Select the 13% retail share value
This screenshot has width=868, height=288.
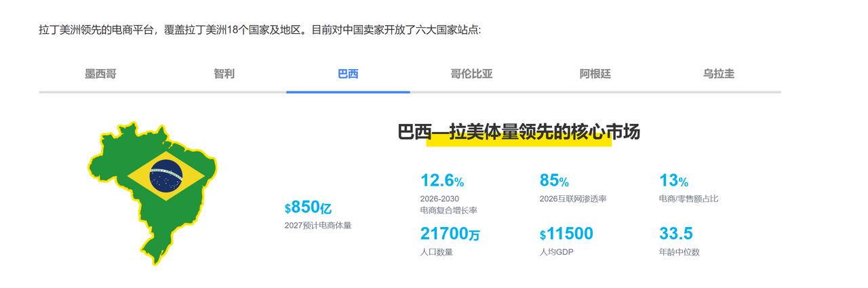[673, 181]
